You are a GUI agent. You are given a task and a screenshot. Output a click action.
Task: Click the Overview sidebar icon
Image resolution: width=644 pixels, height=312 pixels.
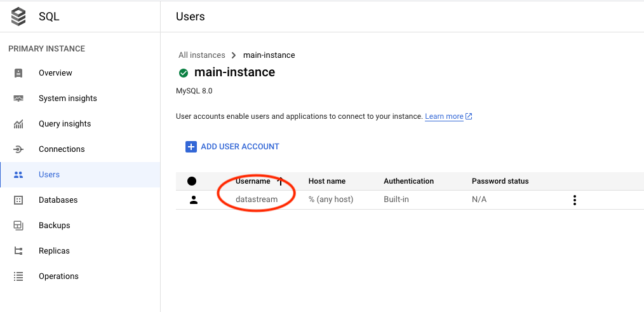(x=18, y=73)
